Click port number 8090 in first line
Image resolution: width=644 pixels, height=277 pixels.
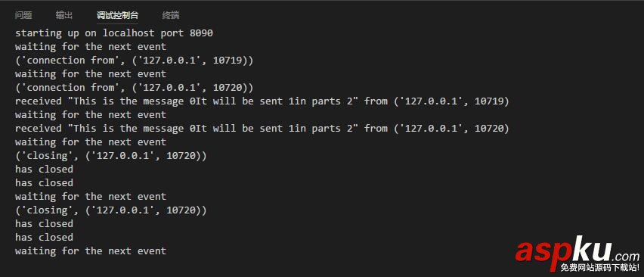click(201, 33)
